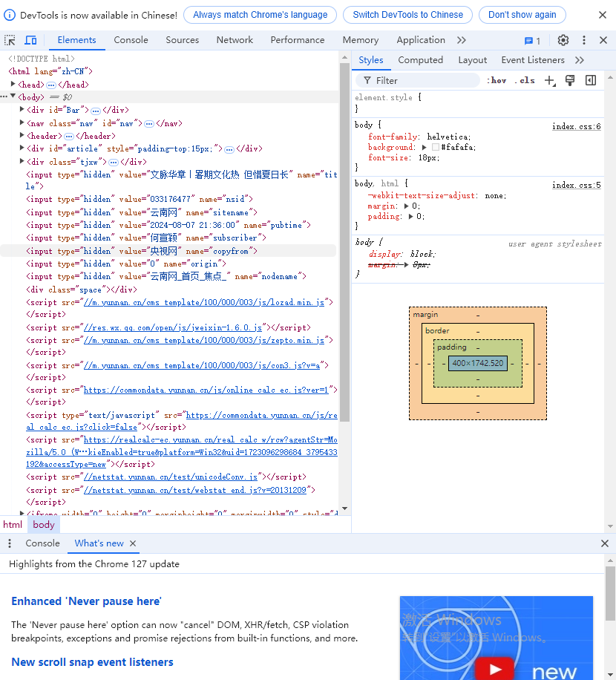The image size is (616, 680).
Task: Close the bottom drawer panel
Action: pyautogui.click(x=605, y=543)
